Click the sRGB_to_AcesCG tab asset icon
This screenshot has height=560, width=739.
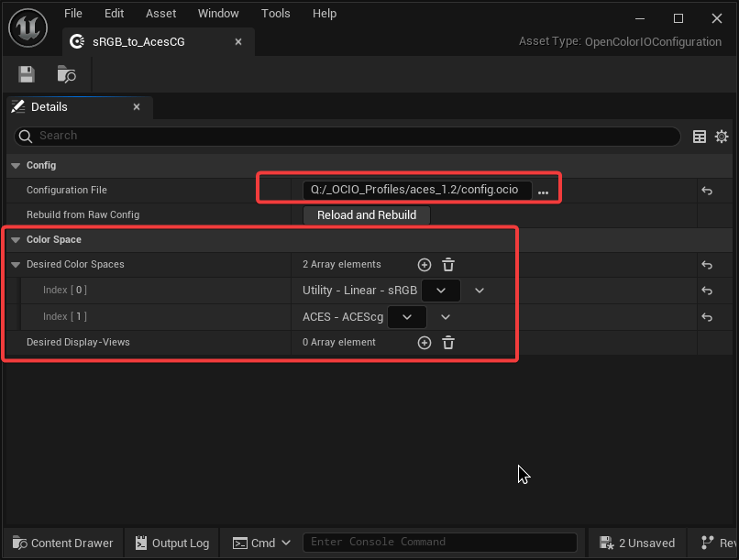tap(77, 42)
